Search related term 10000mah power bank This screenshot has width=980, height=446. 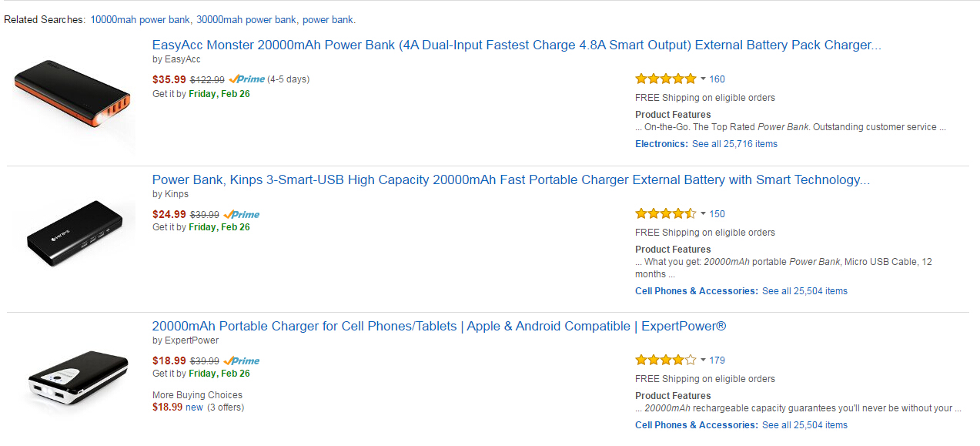(140, 19)
